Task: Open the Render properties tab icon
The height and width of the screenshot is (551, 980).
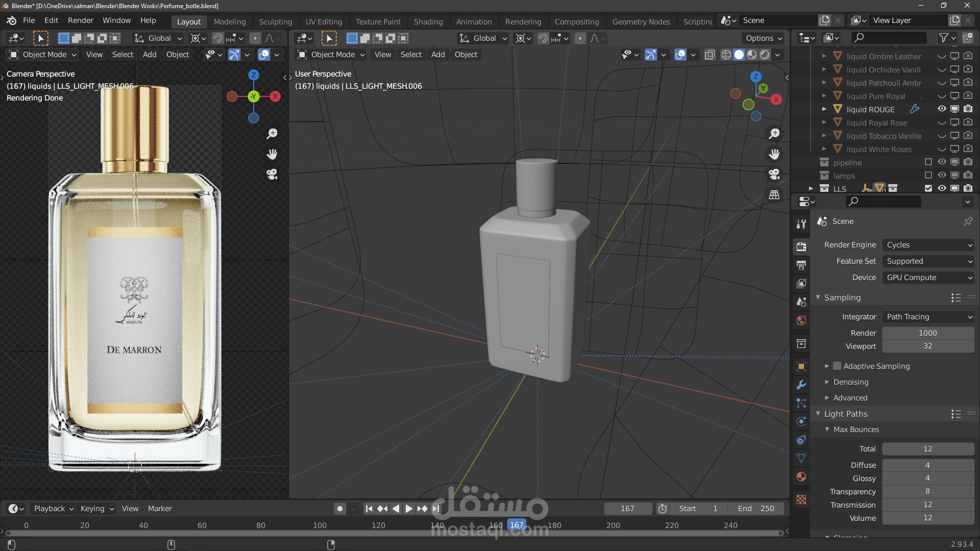Action: (x=801, y=247)
